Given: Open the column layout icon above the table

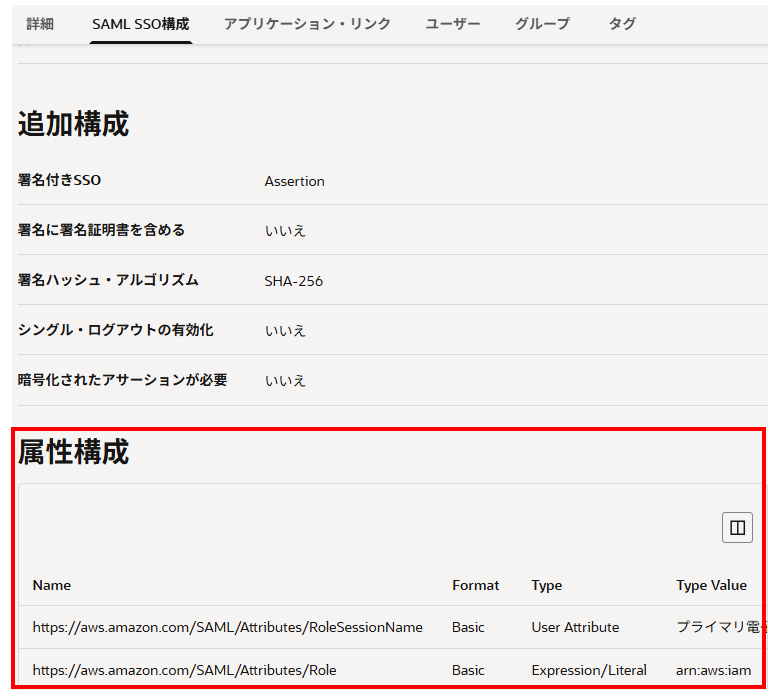Looking at the screenshot, I should (x=737, y=528).
